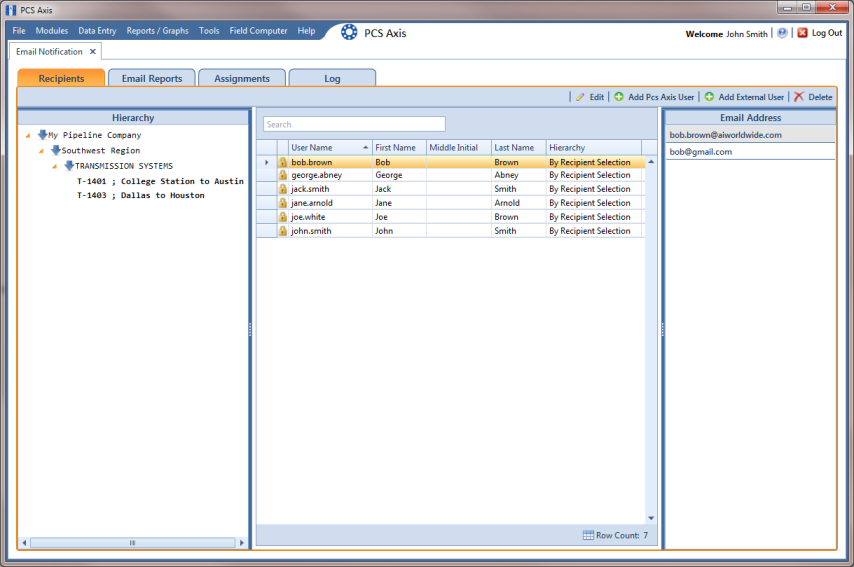Click the help icon next to John Smith

(x=782, y=33)
